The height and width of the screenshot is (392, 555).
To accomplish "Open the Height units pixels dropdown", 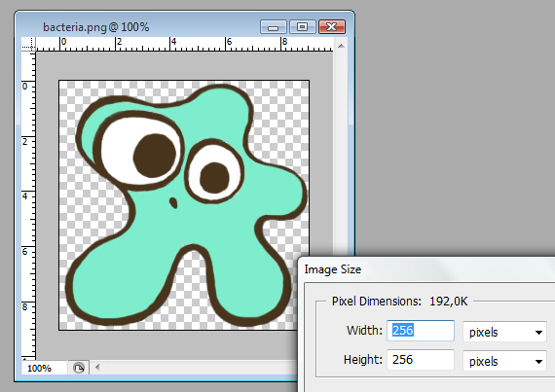I will (504, 361).
